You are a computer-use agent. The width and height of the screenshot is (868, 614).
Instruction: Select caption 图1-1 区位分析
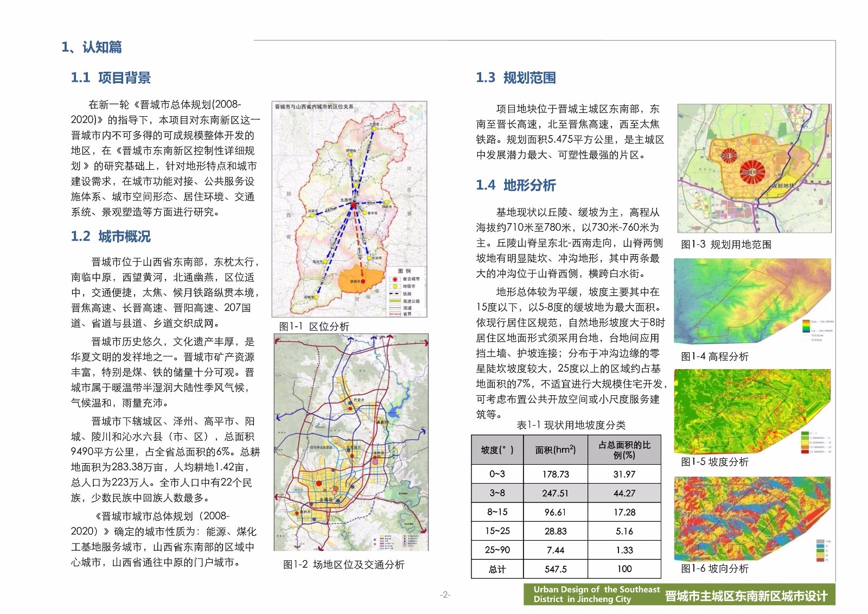(314, 326)
